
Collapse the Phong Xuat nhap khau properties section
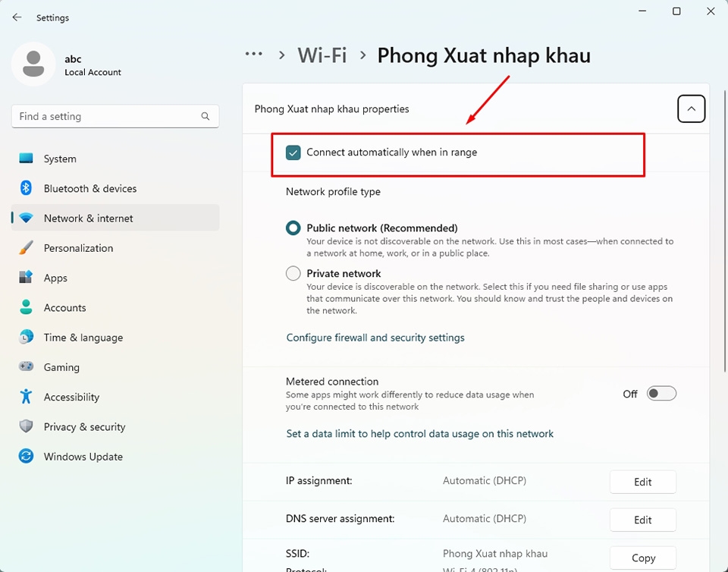point(691,108)
